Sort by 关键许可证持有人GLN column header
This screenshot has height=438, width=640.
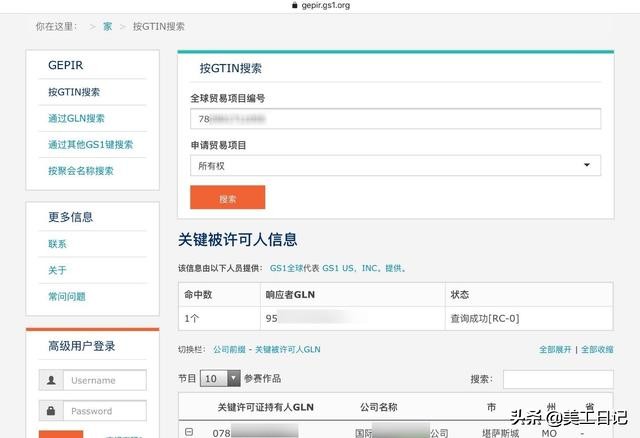[x=266, y=407]
